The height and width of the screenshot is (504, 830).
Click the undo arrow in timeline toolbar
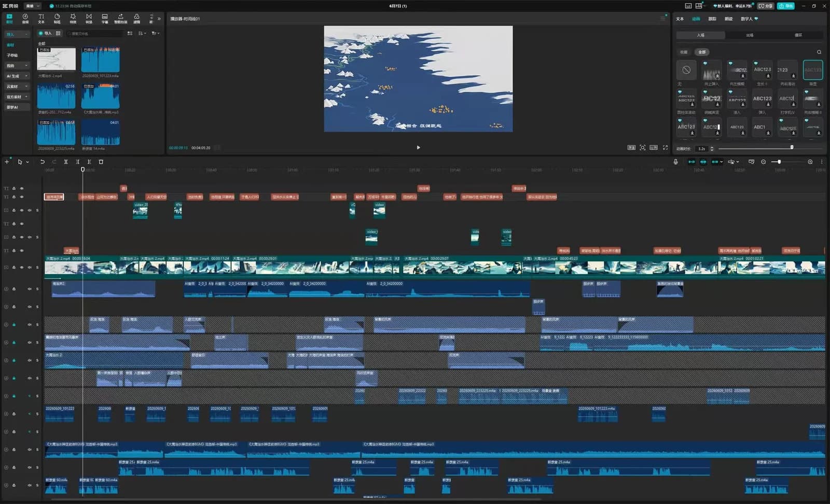click(x=43, y=162)
